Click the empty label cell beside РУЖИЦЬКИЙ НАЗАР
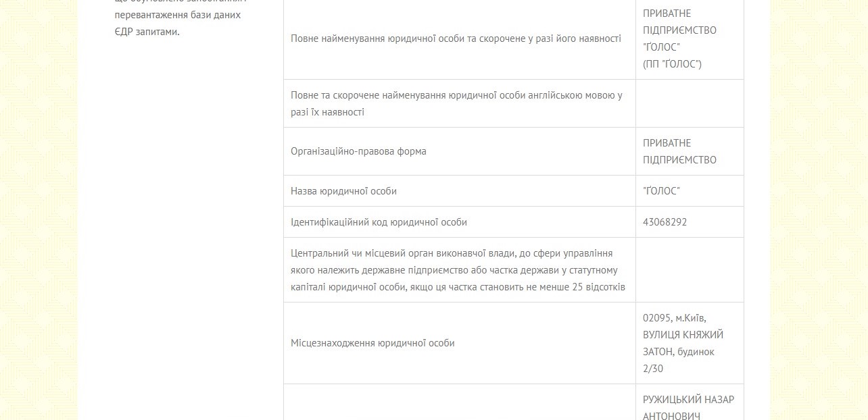Image resolution: width=868 pixels, height=420 pixels. (459, 404)
